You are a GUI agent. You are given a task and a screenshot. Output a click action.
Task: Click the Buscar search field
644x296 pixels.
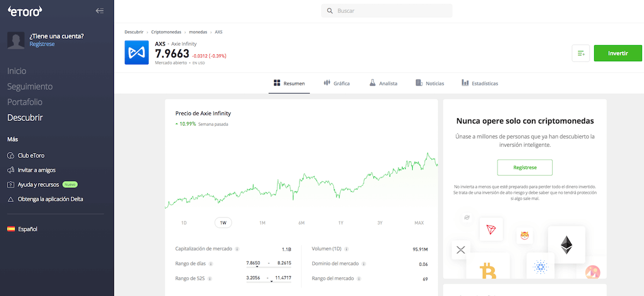386,11
